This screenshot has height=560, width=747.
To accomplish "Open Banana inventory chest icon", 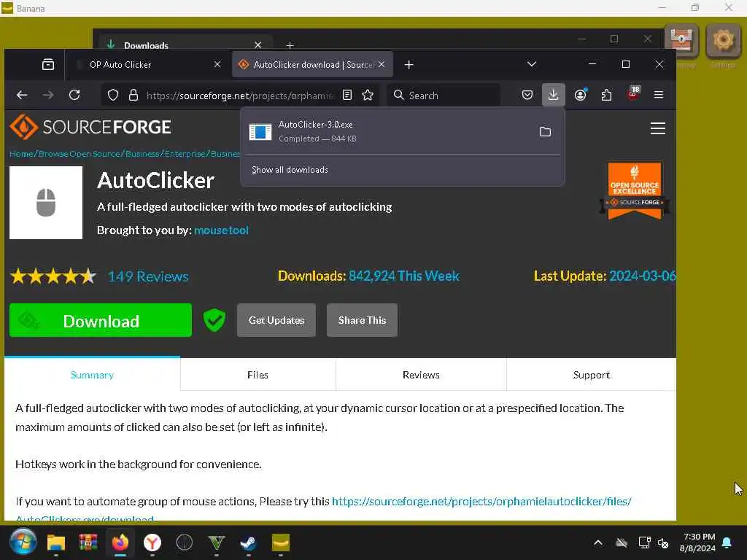I will [x=681, y=41].
